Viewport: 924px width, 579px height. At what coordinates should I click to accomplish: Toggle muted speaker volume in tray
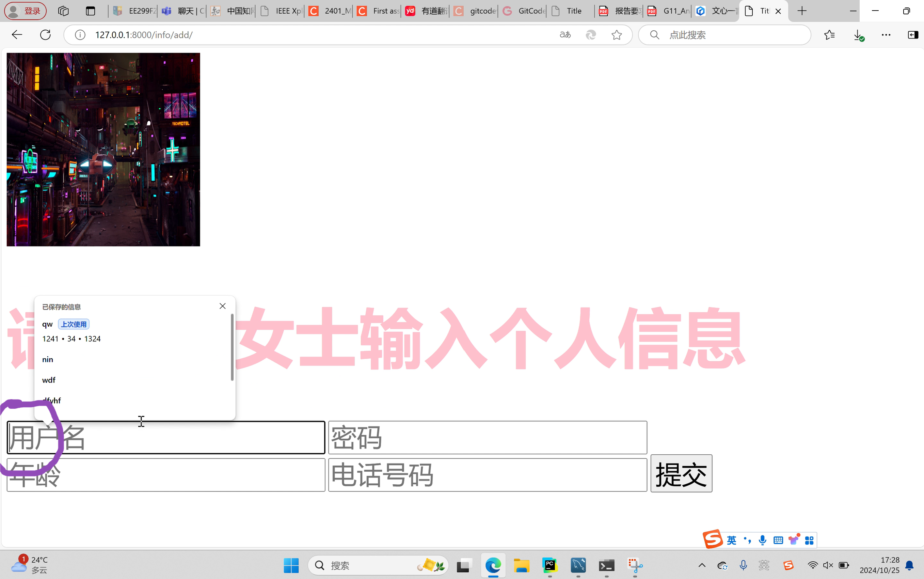click(x=828, y=565)
